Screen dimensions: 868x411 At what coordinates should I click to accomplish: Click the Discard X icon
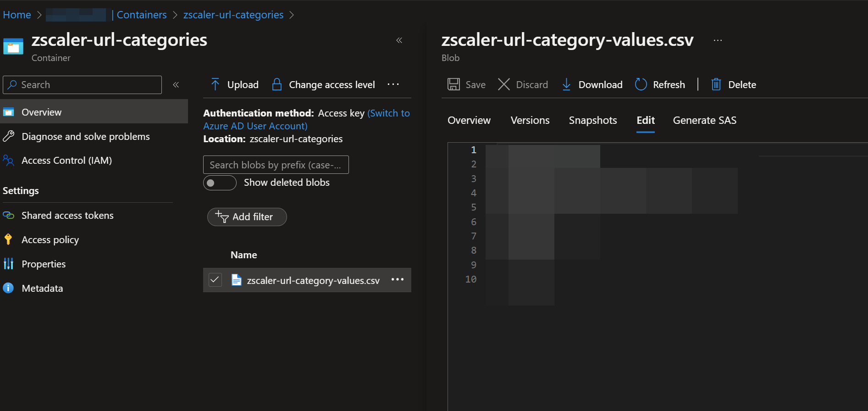coord(504,84)
